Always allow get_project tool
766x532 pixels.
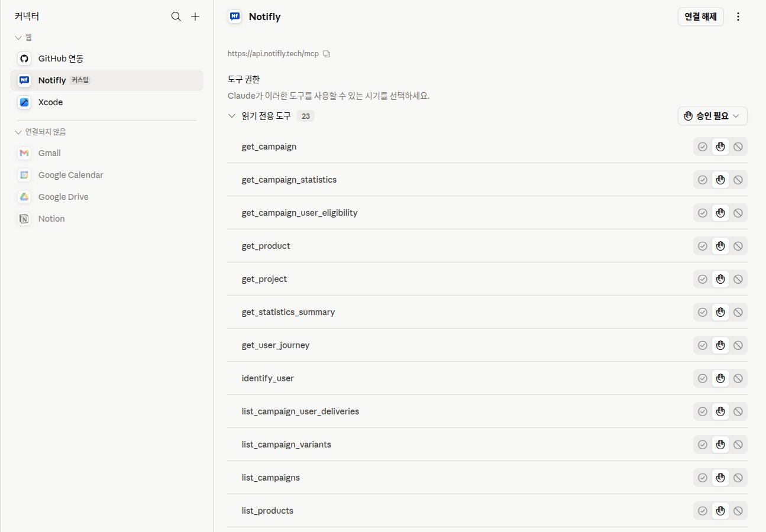[x=703, y=279]
